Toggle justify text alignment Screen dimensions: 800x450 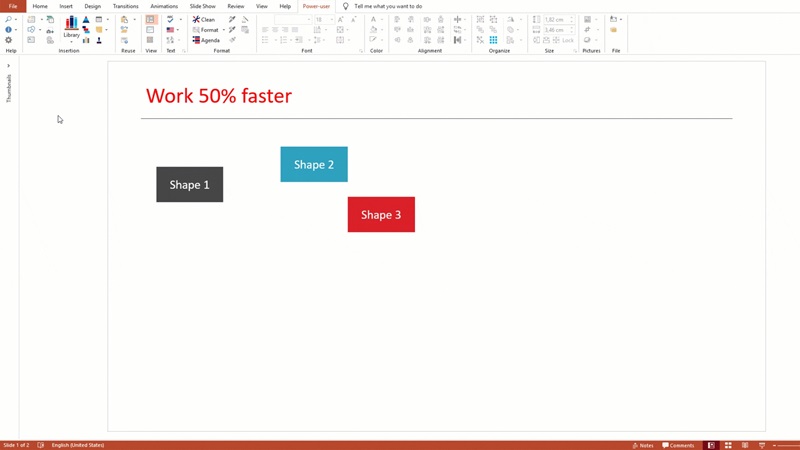pos(295,30)
